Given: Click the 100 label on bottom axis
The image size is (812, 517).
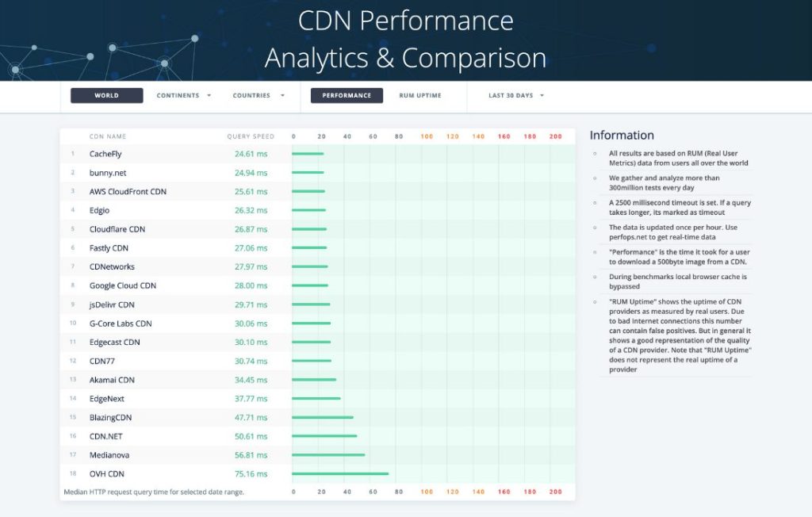Looking at the screenshot, I should pos(427,492).
